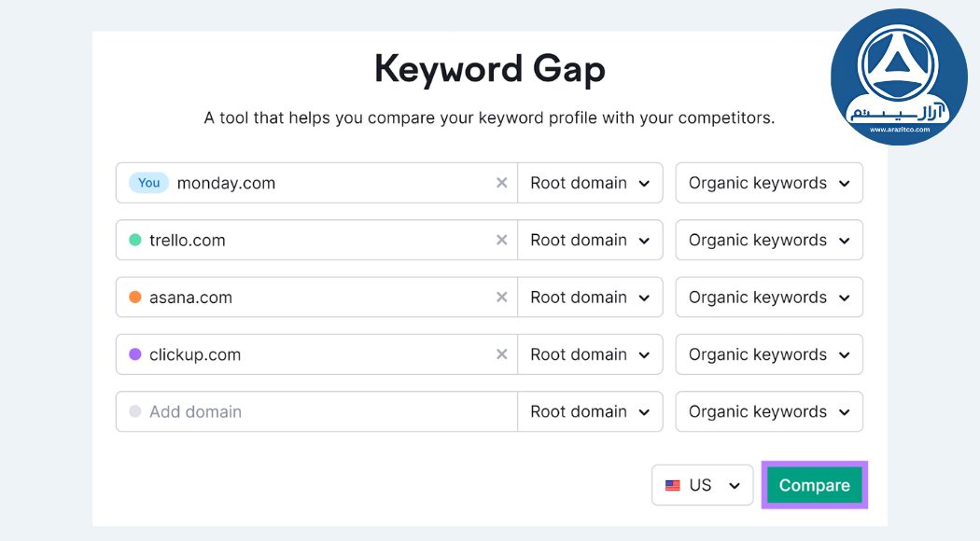Image resolution: width=980 pixels, height=541 pixels.
Task: Click the 'You' badge beside monday.com
Action: tap(149, 183)
